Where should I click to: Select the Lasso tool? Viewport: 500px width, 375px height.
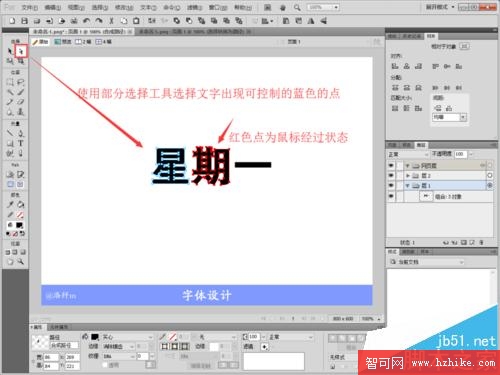21,82
